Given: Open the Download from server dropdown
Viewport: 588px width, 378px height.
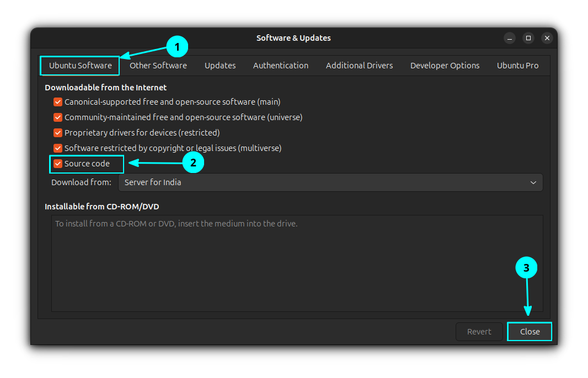Looking at the screenshot, I should 331,182.
